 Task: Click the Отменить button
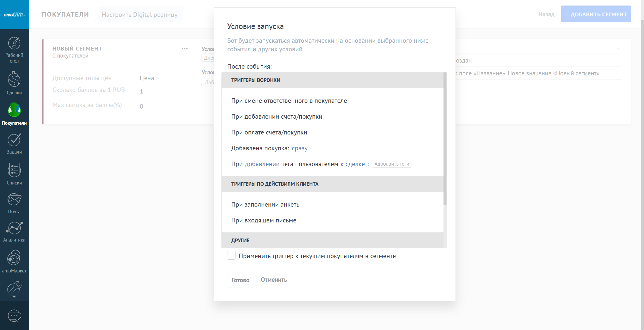pos(274,280)
